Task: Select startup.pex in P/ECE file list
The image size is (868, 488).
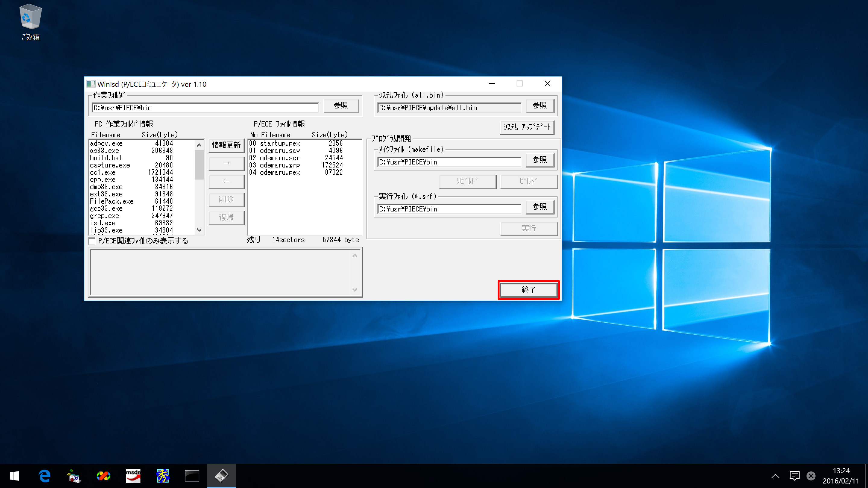Action: 305,143
